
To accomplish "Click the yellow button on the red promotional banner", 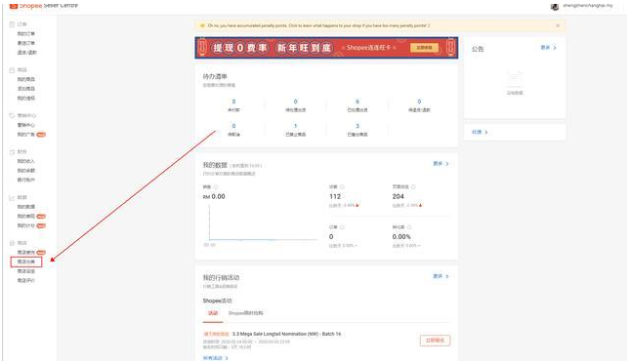I will (x=424, y=48).
